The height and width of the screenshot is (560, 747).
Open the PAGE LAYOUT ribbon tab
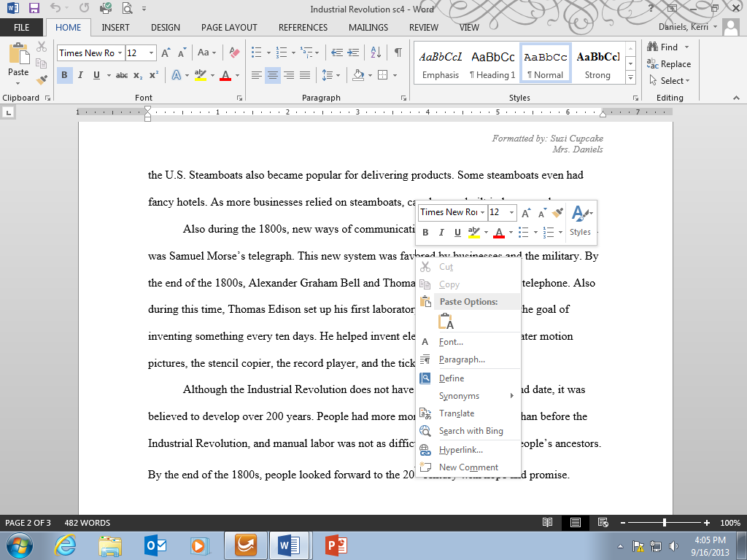[x=229, y=28]
